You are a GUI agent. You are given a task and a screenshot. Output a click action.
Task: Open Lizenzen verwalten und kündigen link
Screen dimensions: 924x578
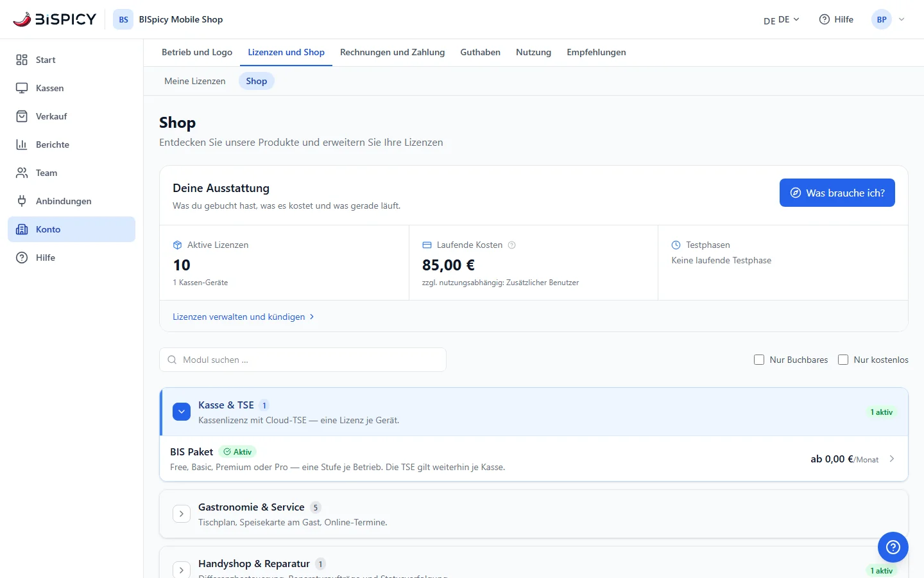(243, 317)
